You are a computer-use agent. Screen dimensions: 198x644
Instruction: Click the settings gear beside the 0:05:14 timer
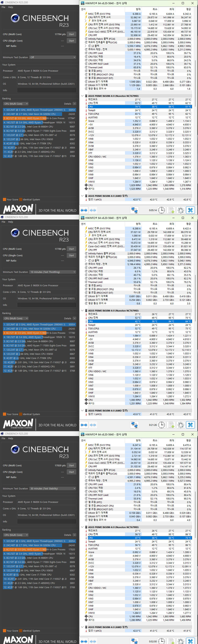click(181, 210)
